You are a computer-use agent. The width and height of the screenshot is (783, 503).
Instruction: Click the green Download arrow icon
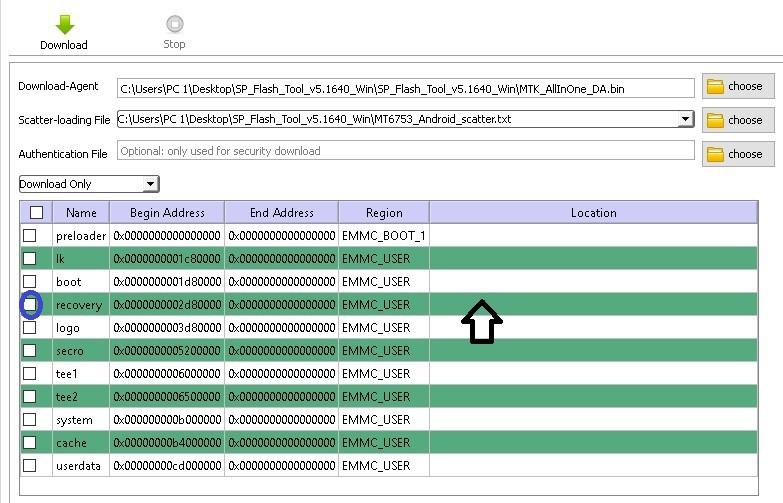pyautogui.click(x=63, y=25)
